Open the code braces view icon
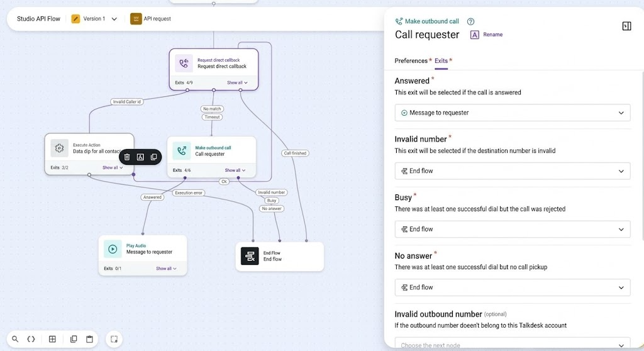The image size is (644, 351). point(31,339)
